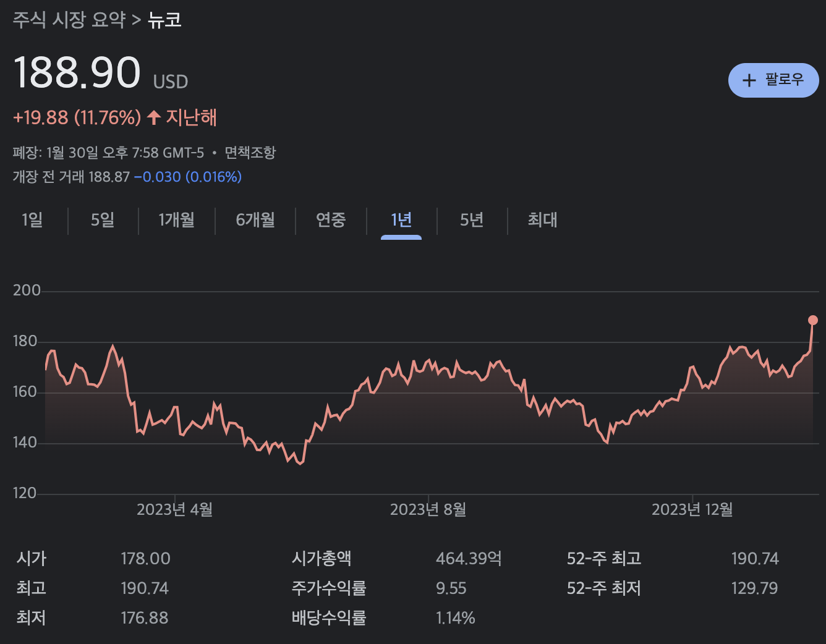This screenshot has height=644, width=826.
Task: Open the 주식 시장 요약 breadcrumb link
Action: tap(69, 20)
